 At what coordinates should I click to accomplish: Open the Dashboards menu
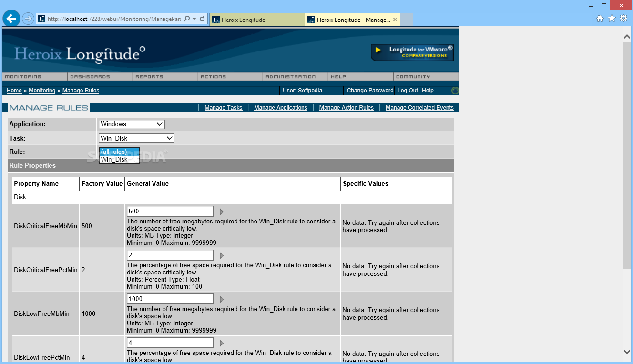point(100,77)
